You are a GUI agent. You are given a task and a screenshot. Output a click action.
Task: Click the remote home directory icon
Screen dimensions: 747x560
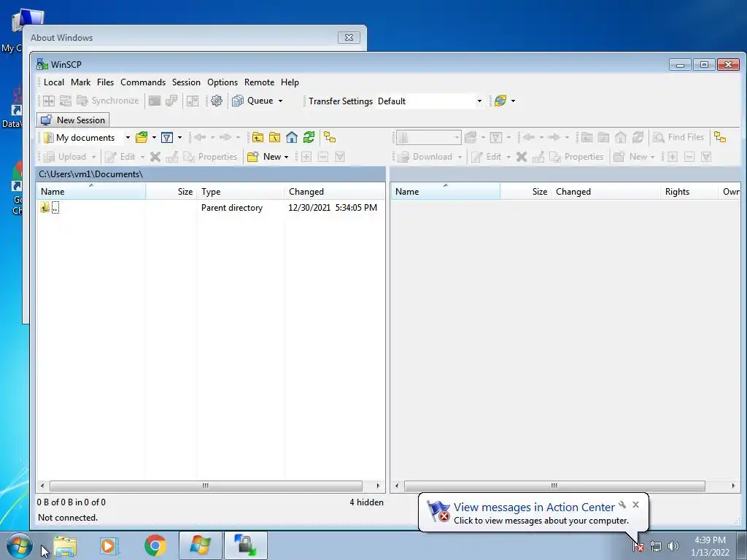tap(621, 137)
